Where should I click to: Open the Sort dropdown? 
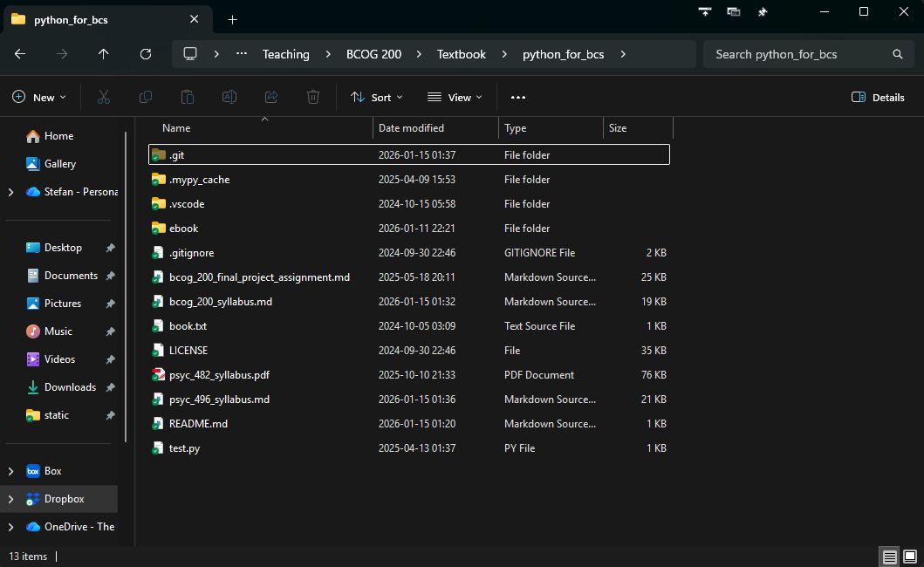pyautogui.click(x=375, y=97)
